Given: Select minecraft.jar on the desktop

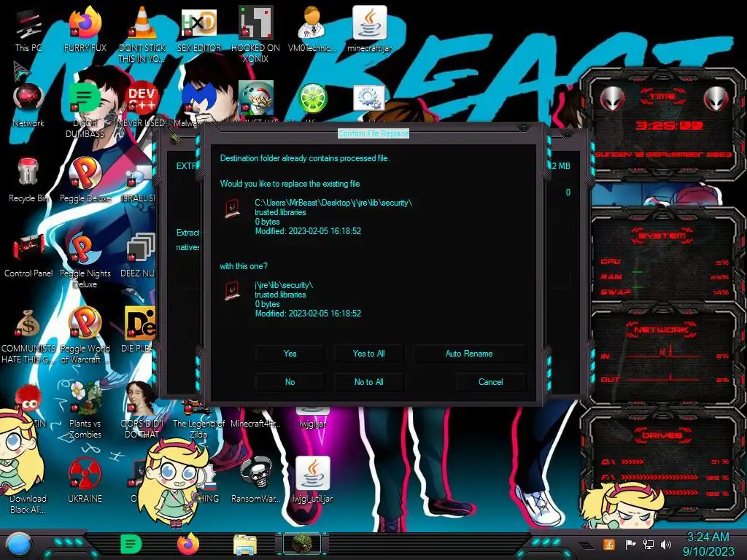Looking at the screenshot, I should pos(369,29).
